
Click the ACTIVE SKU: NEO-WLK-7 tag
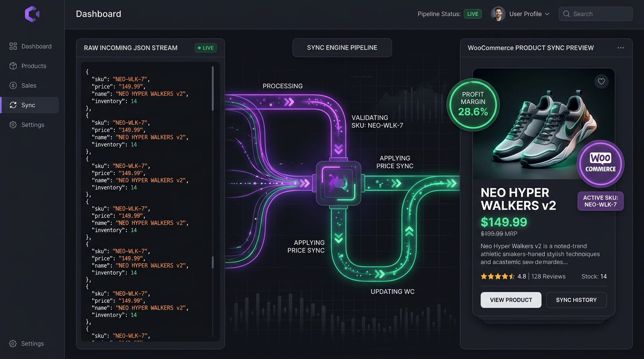[600, 201]
